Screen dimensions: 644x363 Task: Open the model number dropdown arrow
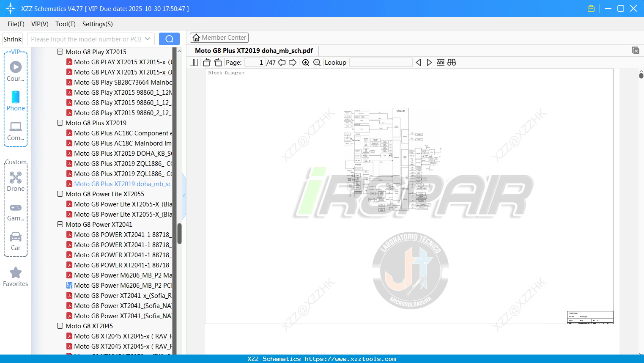[148, 39]
